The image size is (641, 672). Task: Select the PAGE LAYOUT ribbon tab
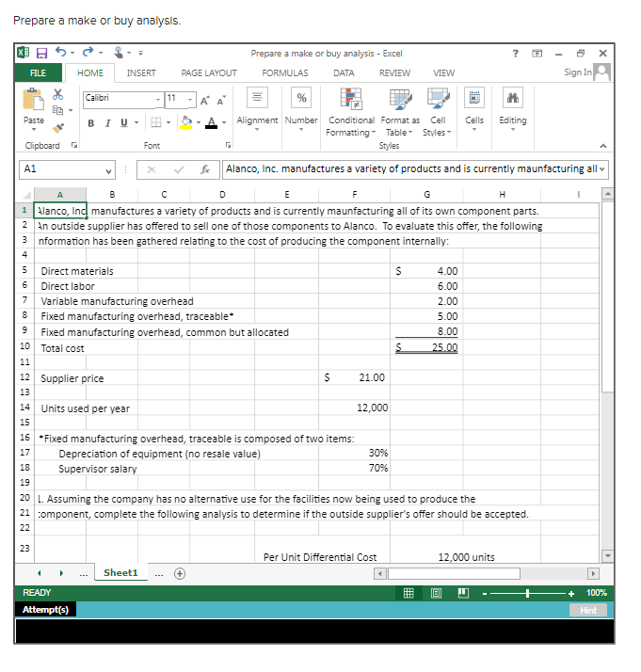coord(209,72)
